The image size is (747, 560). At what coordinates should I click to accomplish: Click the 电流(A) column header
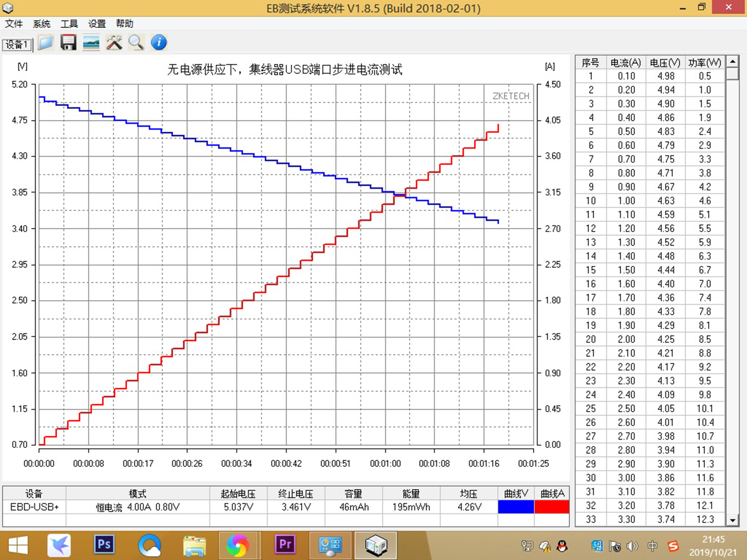626,63
